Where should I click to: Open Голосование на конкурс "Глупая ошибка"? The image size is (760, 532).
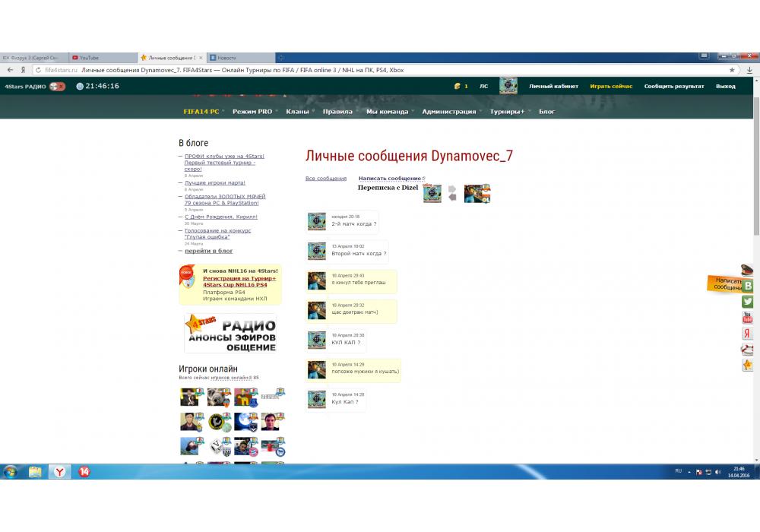coord(217,233)
